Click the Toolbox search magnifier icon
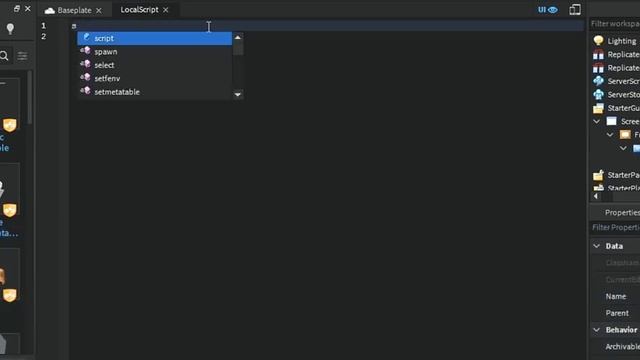The height and width of the screenshot is (360, 640). click(x=4, y=56)
